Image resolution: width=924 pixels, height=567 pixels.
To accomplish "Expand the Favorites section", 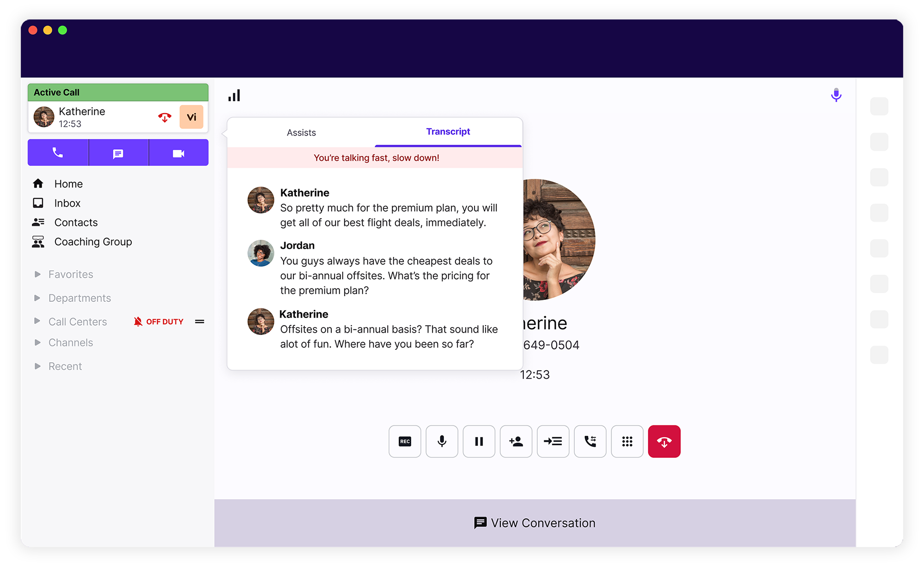I will point(38,274).
